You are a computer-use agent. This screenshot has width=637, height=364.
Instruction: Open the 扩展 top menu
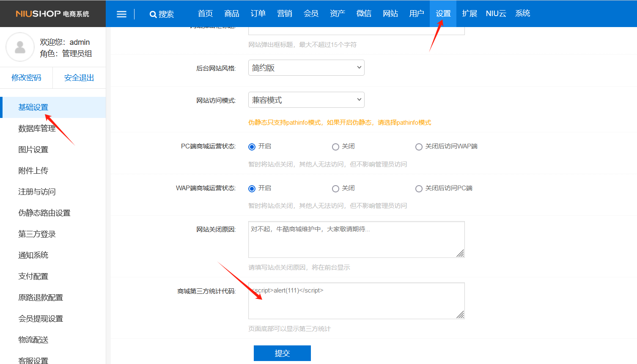click(x=470, y=14)
